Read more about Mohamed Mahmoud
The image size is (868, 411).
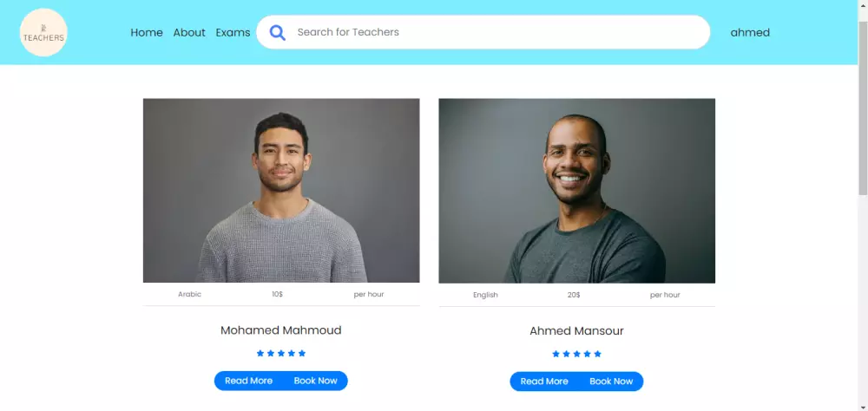click(248, 381)
